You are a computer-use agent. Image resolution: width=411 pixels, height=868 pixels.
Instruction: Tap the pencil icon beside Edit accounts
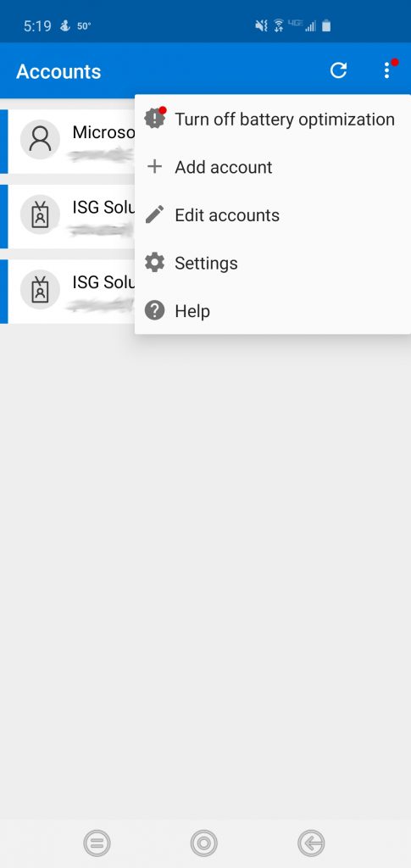155,214
